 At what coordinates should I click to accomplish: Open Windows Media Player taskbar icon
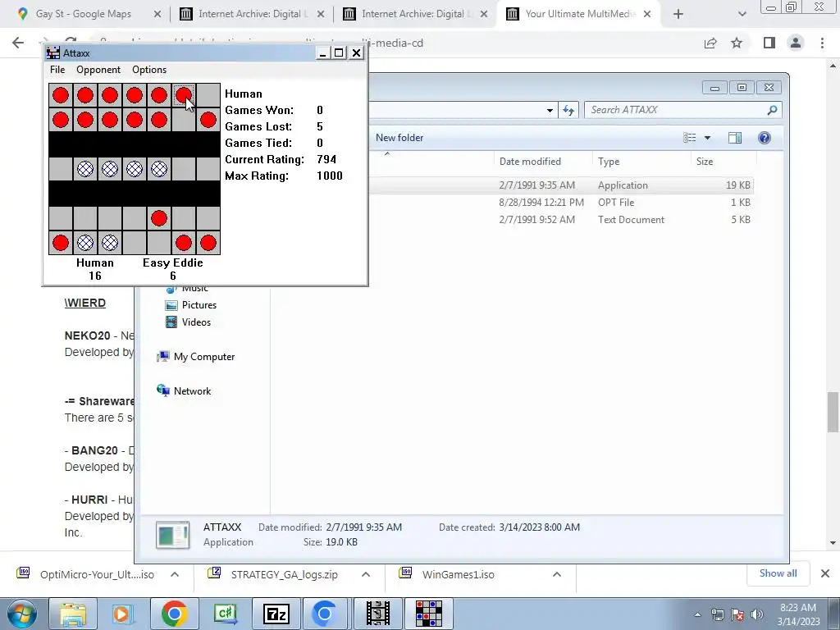[x=123, y=614]
